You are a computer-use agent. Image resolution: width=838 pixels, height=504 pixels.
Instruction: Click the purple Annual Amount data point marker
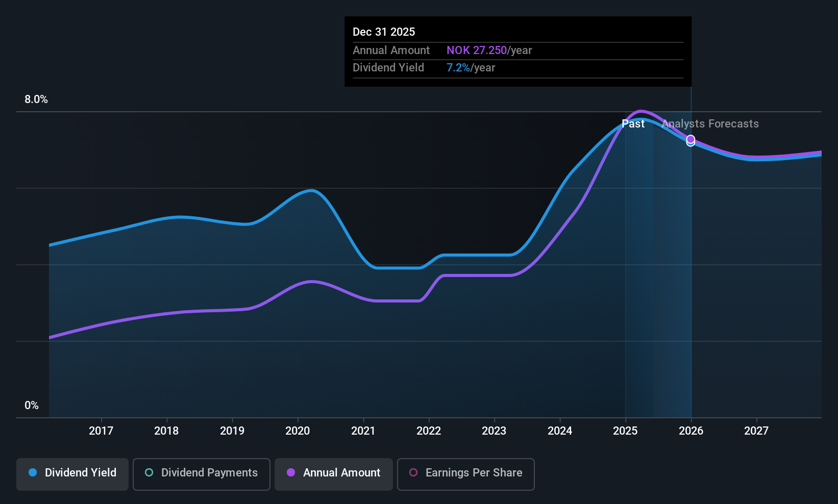[x=691, y=139]
